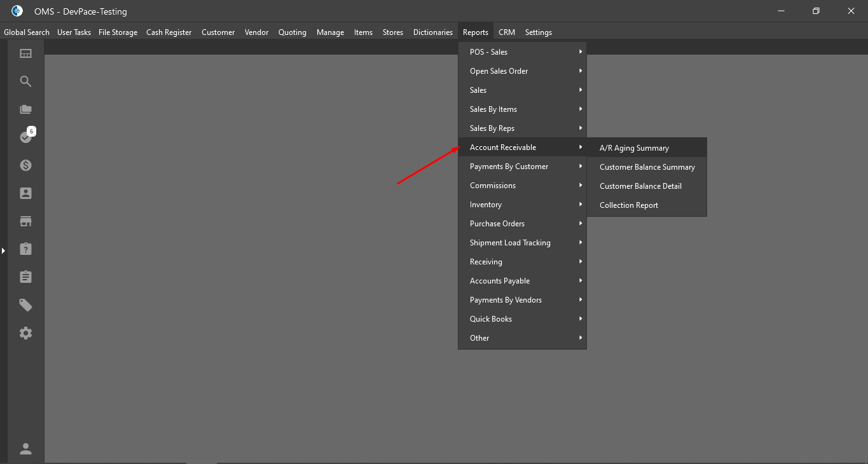Open User Tasks checkmark icon with badge 6
This screenshot has height=464, width=868.
tap(25, 137)
